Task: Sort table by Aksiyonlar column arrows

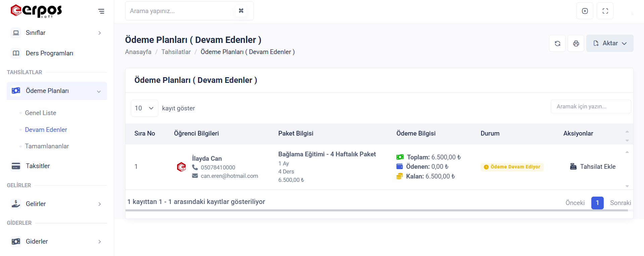Action: point(627,136)
